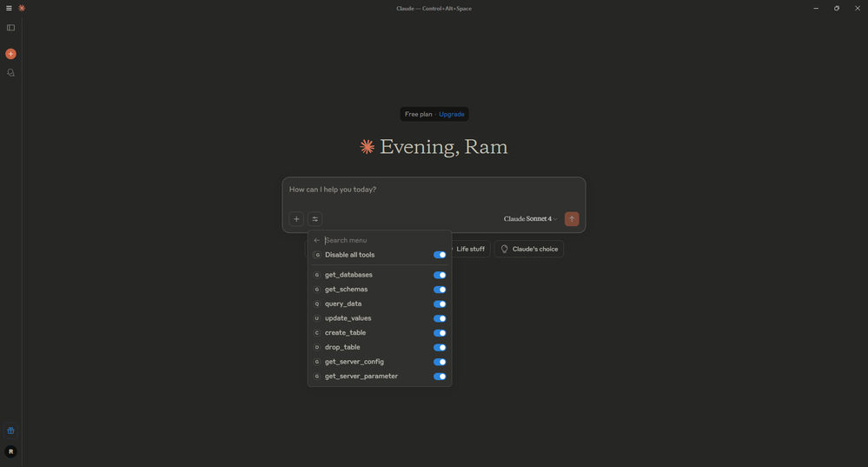This screenshot has width=868, height=467.
Task: Click the C icon beside create_table
Action: (317, 333)
